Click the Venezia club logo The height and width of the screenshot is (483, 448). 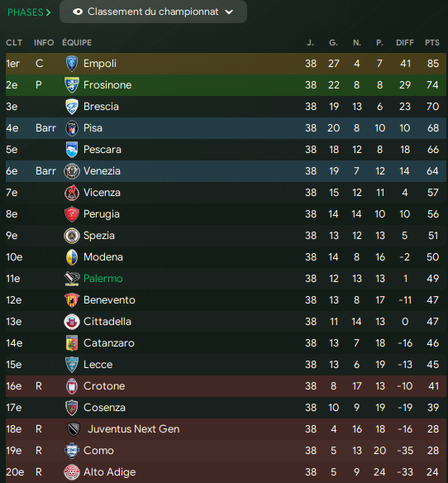pos(72,171)
